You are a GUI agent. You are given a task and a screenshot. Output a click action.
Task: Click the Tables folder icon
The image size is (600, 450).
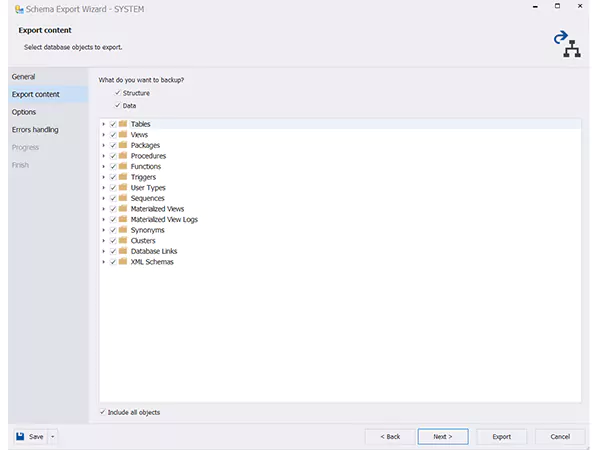(x=123, y=124)
